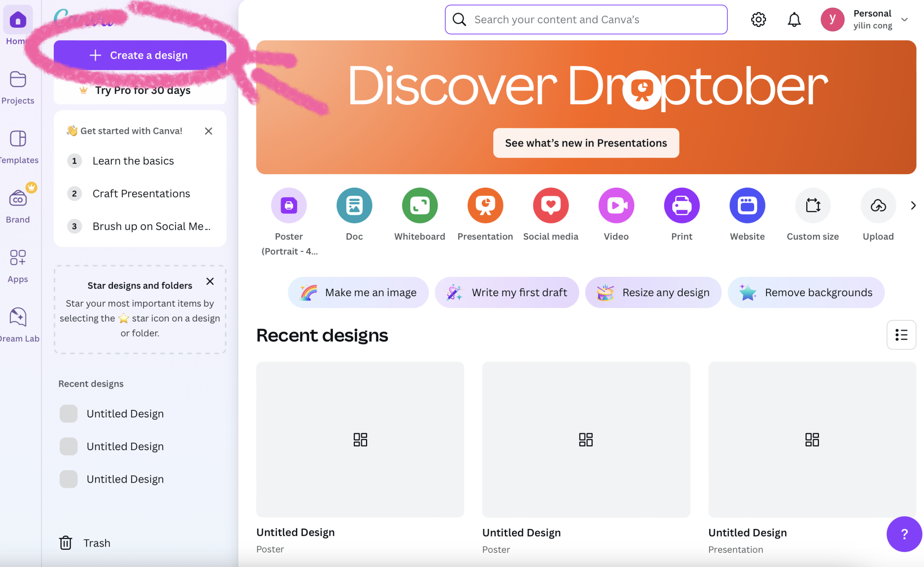This screenshot has width=924, height=567.
Task: Click the Droptober banner presentation icon
Action: [642, 89]
